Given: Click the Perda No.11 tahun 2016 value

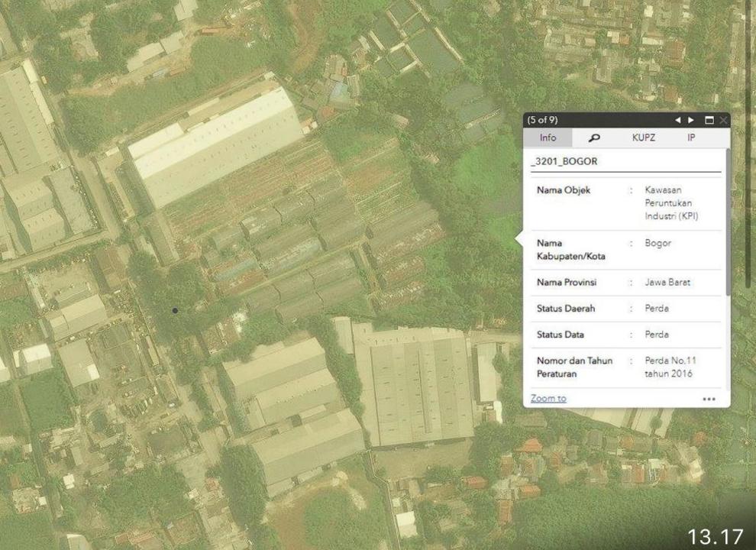Looking at the screenshot, I should coord(670,367).
